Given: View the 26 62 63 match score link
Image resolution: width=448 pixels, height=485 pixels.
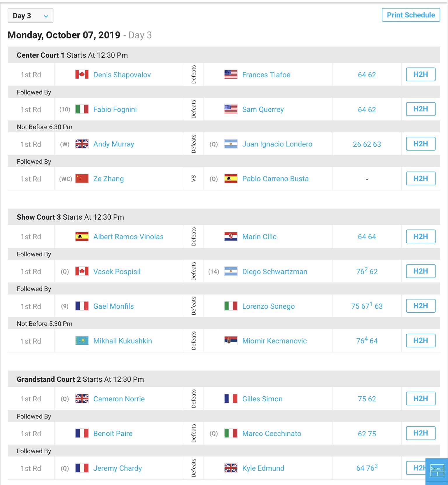Looking at the screenshot, I should click(367, 144).
